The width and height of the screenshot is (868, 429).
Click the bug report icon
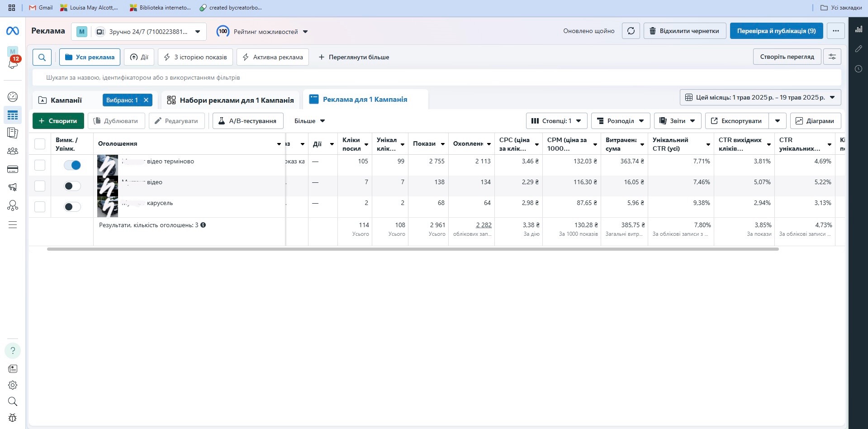13,418
